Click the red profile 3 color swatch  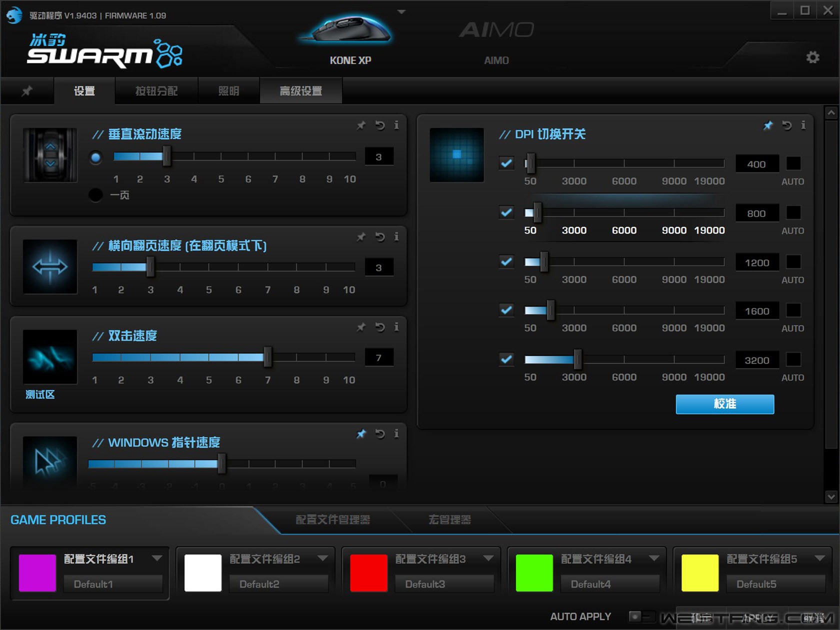(369, 573)
